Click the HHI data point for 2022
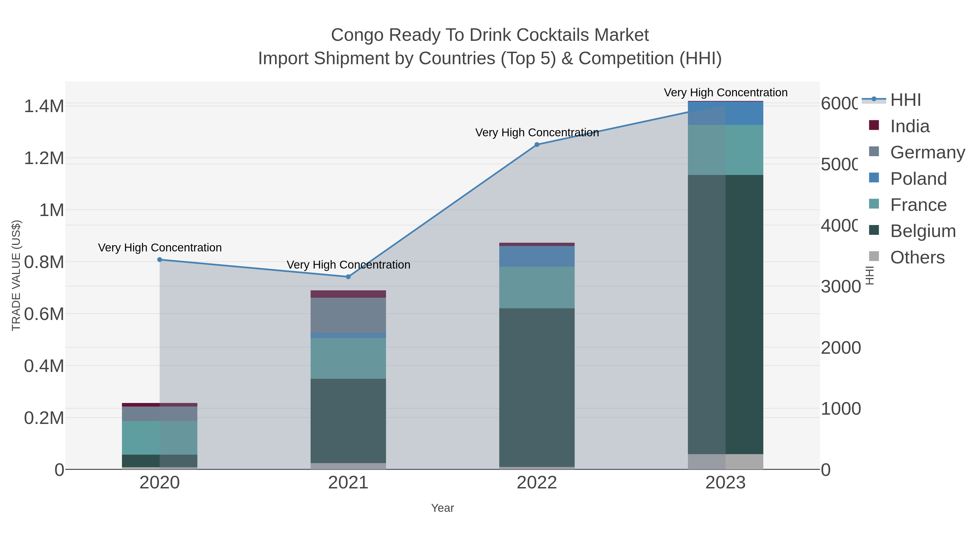Screen dimensions: 980x551 pyautogui.click(x=537, y=144)
